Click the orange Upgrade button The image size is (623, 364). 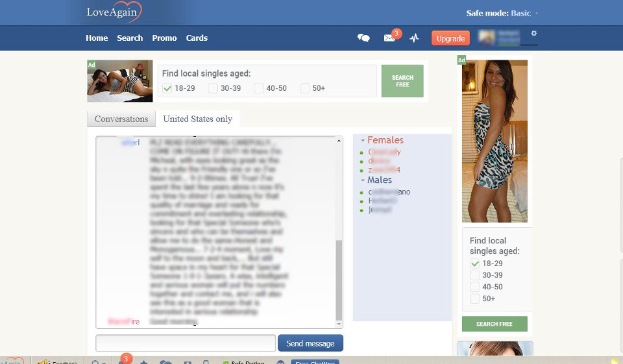pos(450,38)
